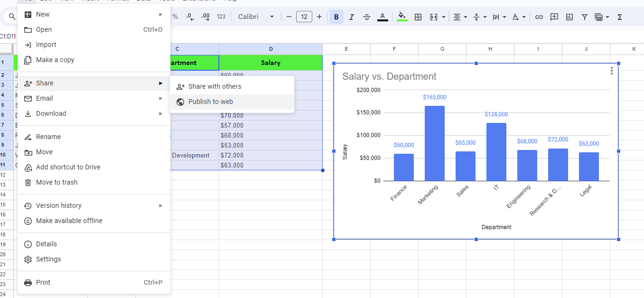Click the cell containing $63,000
This screenshot has width=644, height=298.
coord(271,165)
